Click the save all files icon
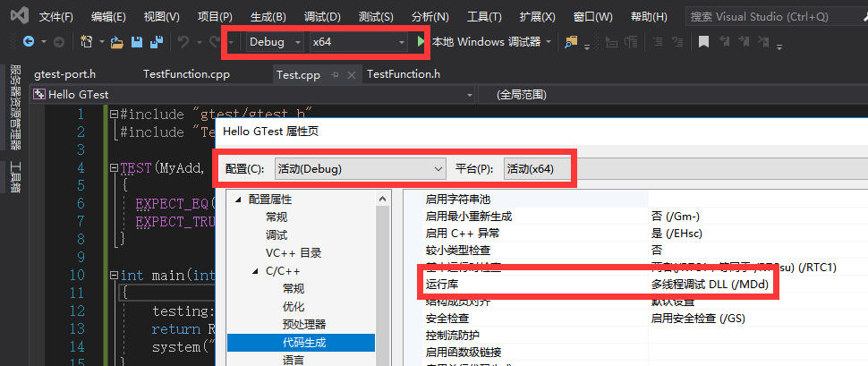Image resolution: width=868 pixels, height=366 pixels. click(157, 41)
